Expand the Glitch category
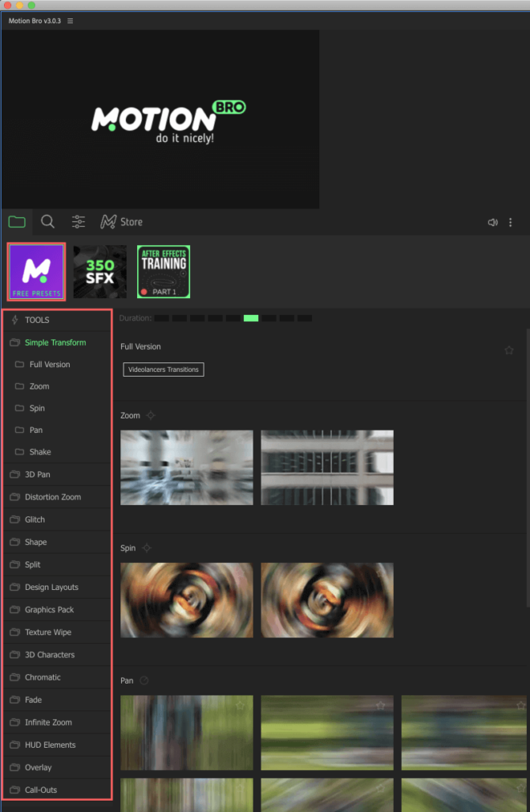 [57, 519]
